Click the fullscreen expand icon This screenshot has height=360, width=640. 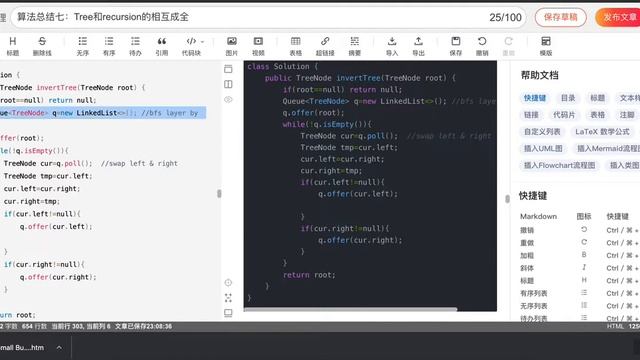(x=228, y=298)
